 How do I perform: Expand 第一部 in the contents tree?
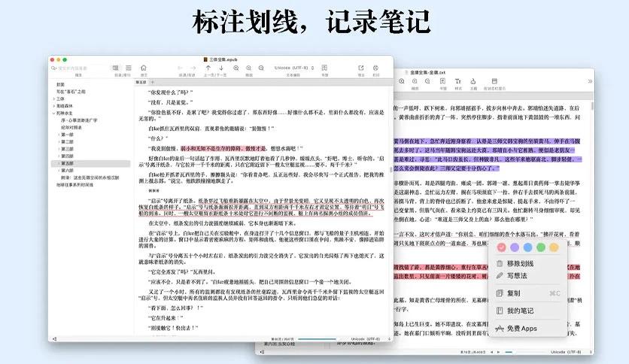click(59, 135)
